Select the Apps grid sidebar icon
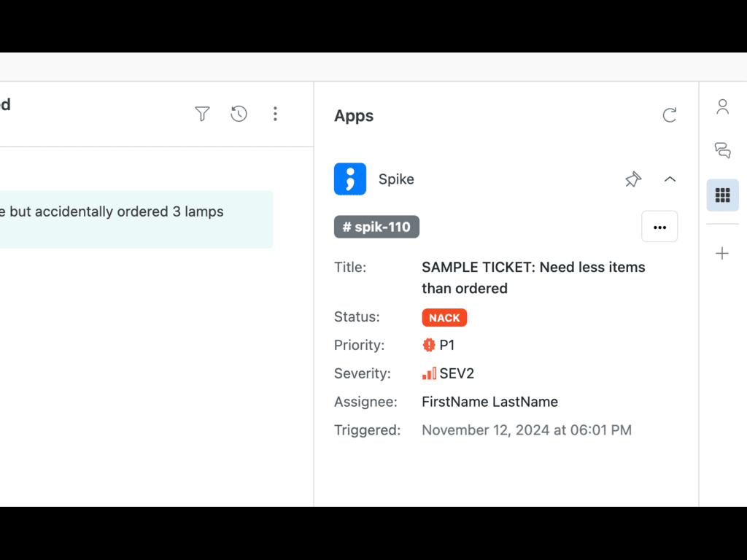 click(x=722, y=195)
